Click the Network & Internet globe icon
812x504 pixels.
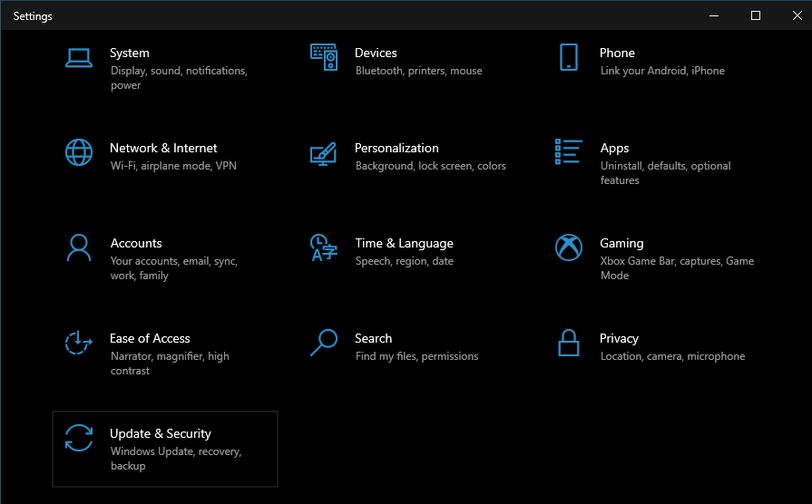[x=79, y=152]
